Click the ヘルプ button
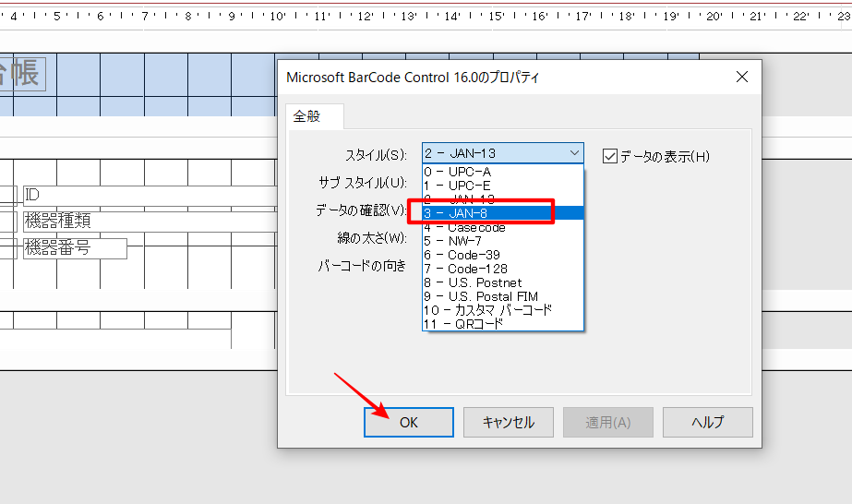Screen dimensions: 852x504 (707, 422)
